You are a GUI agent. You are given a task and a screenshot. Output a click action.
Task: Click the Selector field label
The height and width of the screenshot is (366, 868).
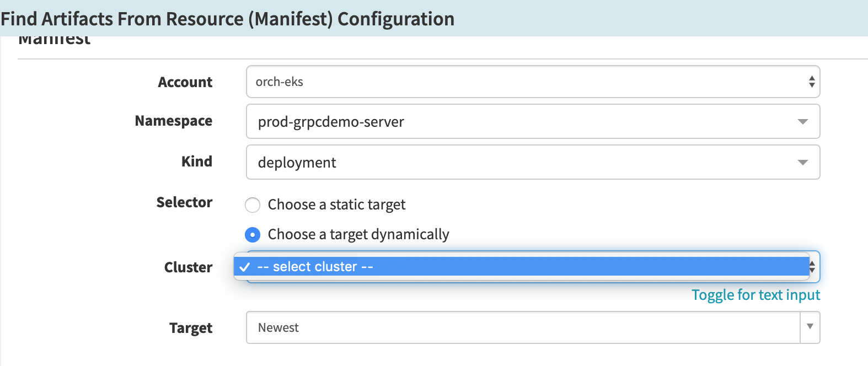tap(185, 203)
